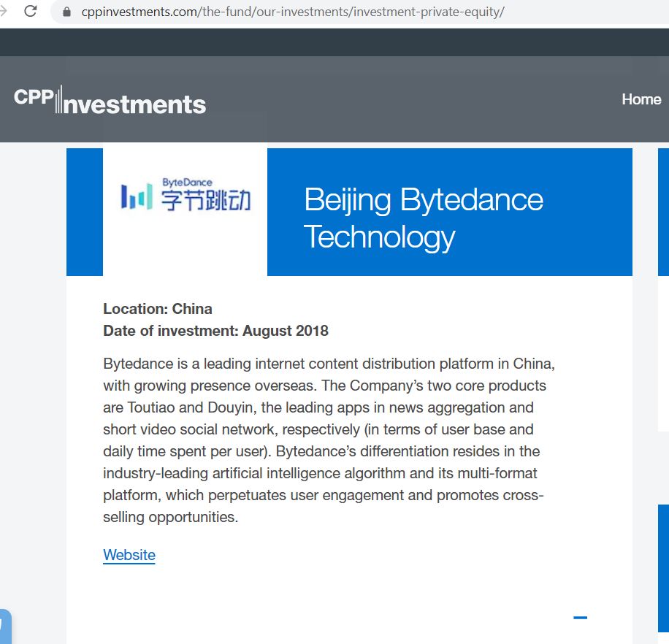Click the Bytedance description paragraph
The height and width of the screenshot is (644, 669).
329,440
